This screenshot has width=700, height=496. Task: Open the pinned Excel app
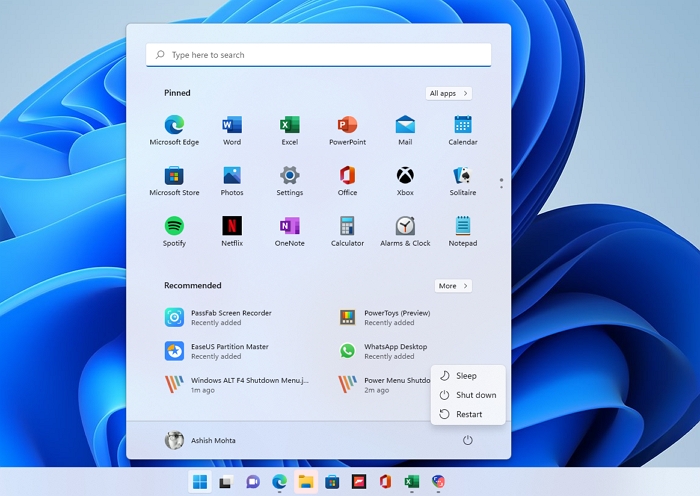[x=289, y=130]
